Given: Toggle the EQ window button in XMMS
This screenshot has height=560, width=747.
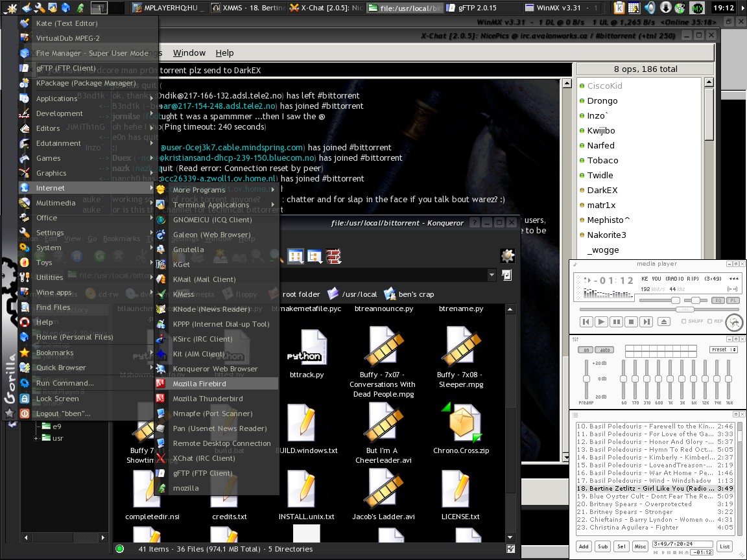Looking at the screenshot, I should click(718, 301).
